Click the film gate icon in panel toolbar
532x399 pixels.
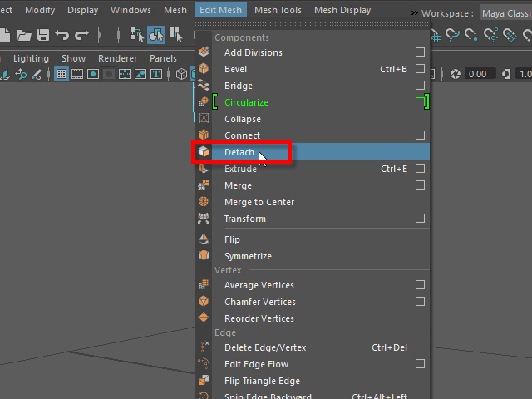(x=76, y=74)
